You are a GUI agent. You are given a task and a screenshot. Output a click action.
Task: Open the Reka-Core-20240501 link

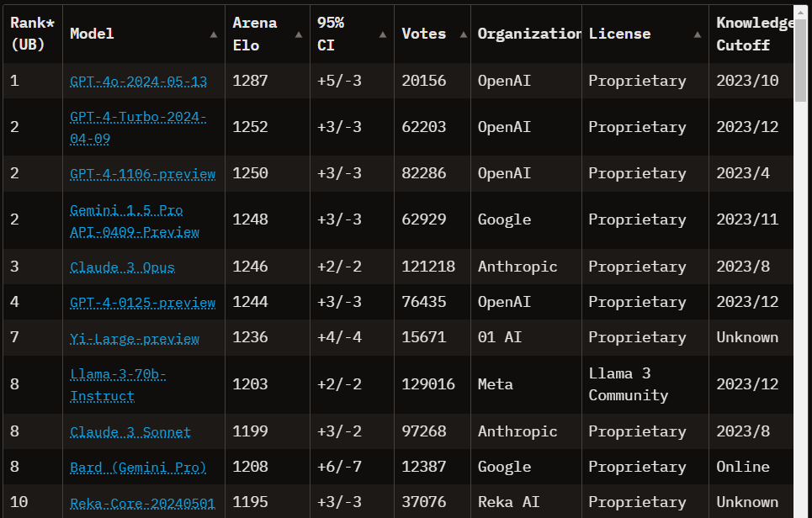(x=142, y=504)
